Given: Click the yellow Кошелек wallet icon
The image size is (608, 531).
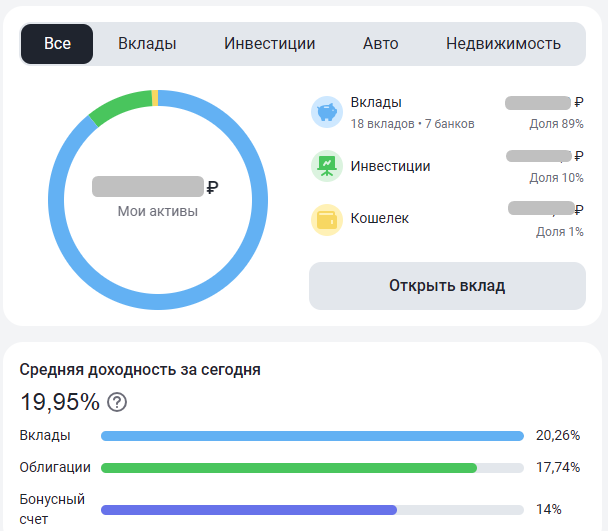Looking at the screenshot, I should [327, 220].
